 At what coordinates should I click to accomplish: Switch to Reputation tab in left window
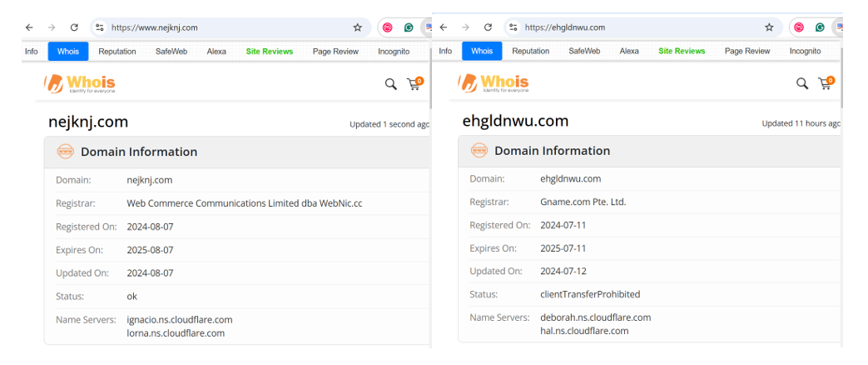117,52
